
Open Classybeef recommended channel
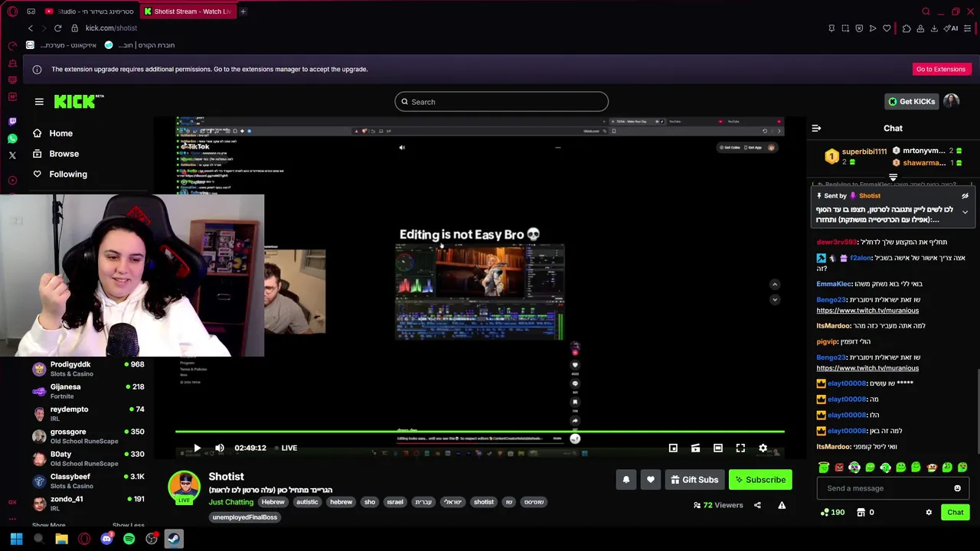[x=89, y=481]
